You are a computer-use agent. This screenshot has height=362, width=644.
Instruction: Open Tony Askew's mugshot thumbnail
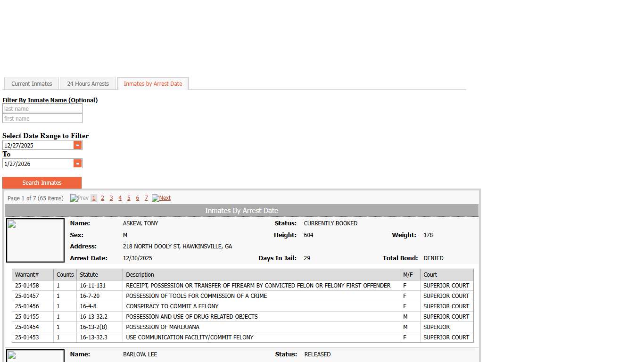(35, 240)
